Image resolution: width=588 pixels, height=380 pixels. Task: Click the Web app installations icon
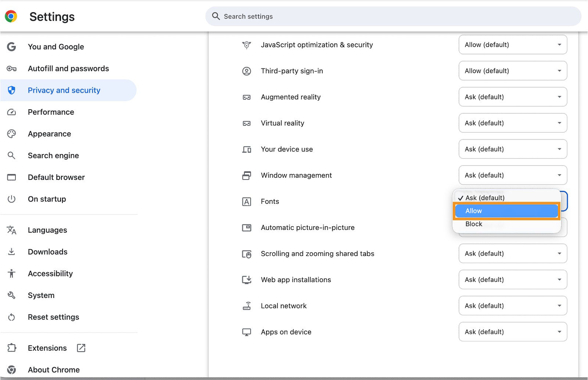247,280
